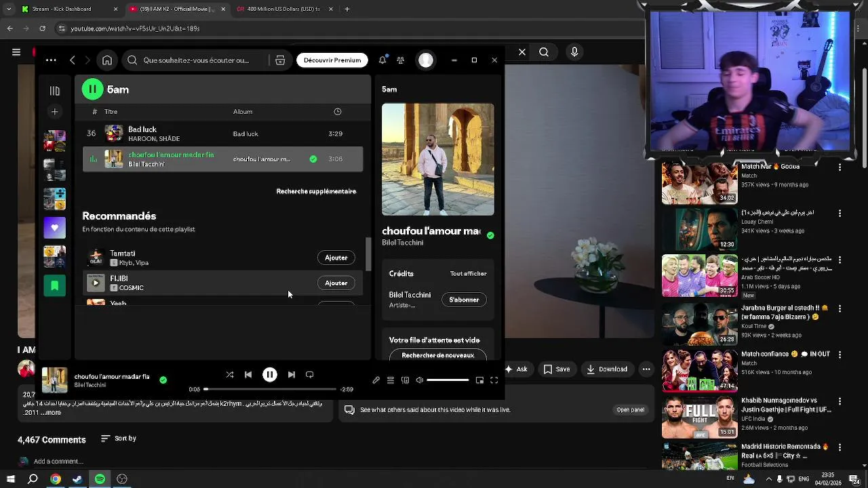Open Spotify profile avatar menu

pyautogui.click(x=426, y=60)
